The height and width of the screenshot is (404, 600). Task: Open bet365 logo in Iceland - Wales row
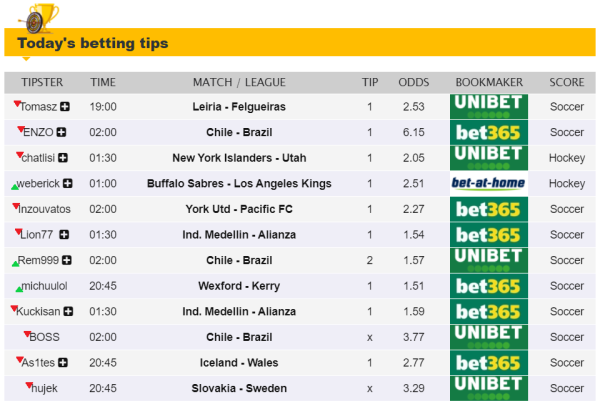[x=488, y=363]
